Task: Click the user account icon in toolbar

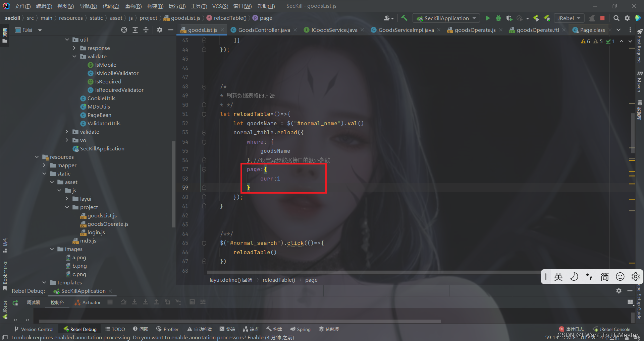Action: click(x=388, y=18)
